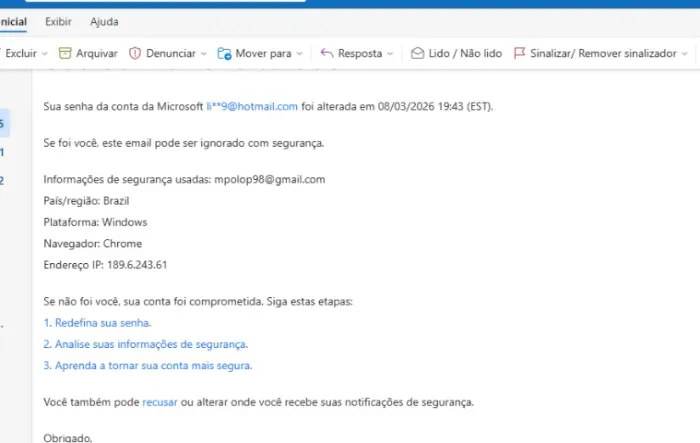Open the Ajuda tab
700x443 pixels.
[104, 21]
